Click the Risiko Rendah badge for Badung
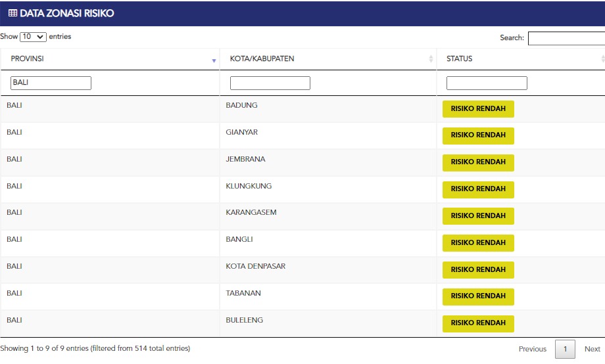Screen dimensions: 605x364 click(x=478, y=109)
